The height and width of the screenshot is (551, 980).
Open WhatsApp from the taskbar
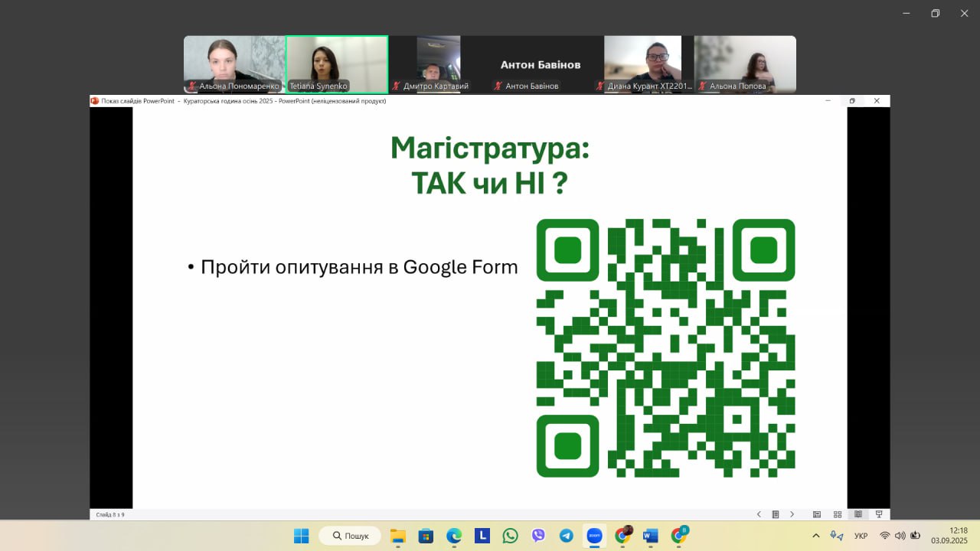pyautogui.click(x=510, y=536)
